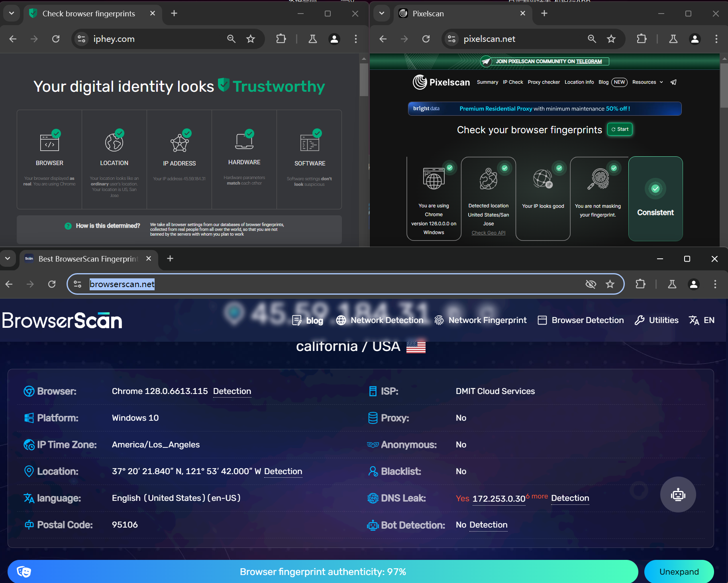Viewport: 728px width, 583px height.
Task: Switch language with the EN selector
Action: [702, 320]
